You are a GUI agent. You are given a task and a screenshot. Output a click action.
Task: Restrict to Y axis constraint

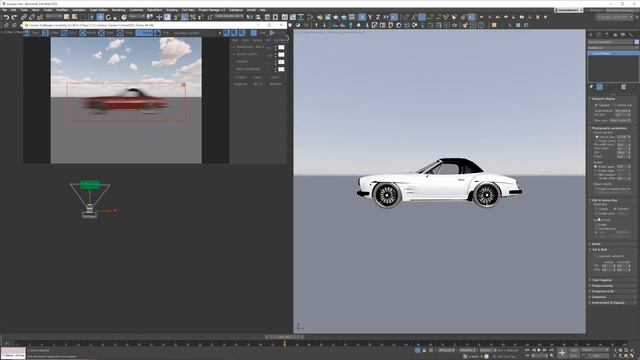click(370, 17)
